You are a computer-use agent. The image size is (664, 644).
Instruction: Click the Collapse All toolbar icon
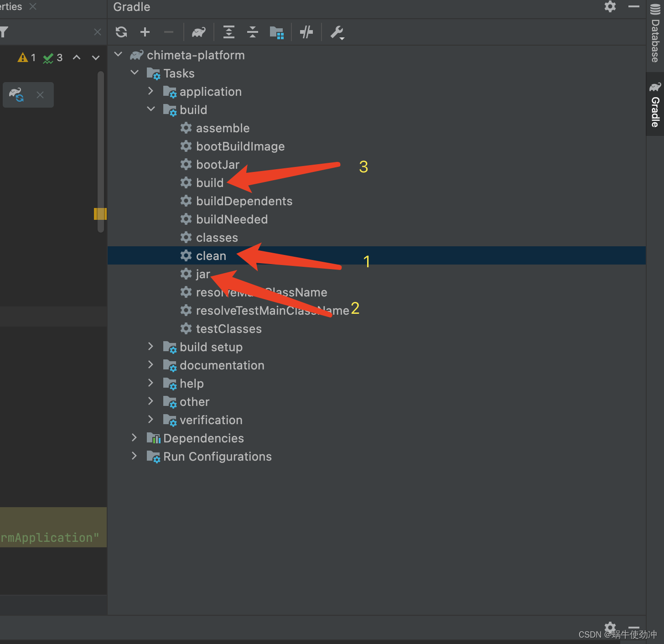[x=253, y=32]
